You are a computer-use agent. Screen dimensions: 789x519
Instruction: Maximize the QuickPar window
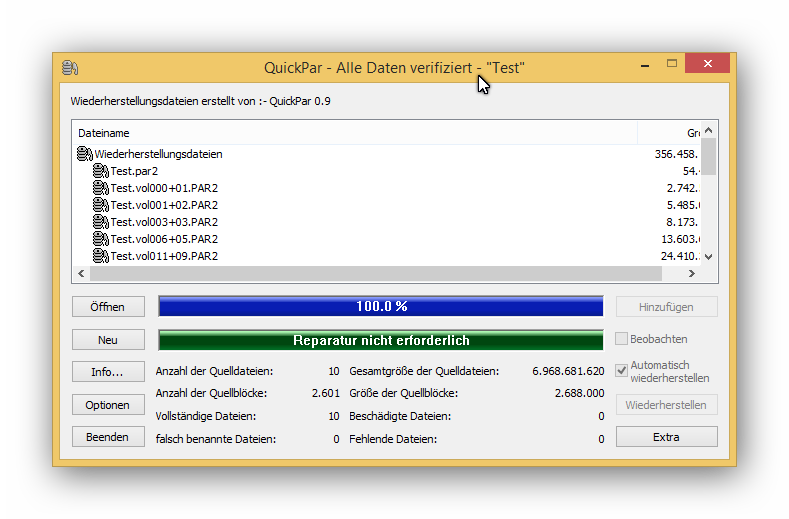coord(672,63)
